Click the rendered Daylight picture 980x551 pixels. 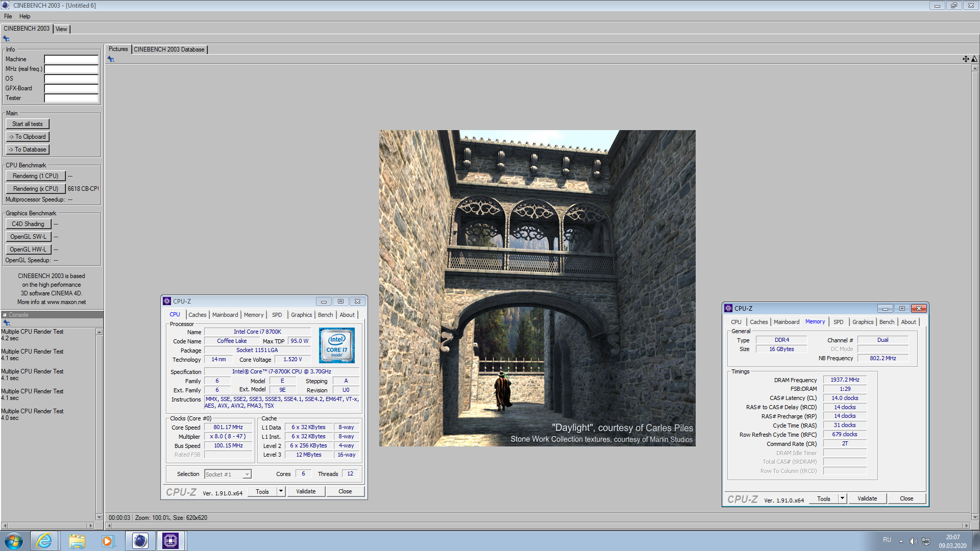click(537, 288)
